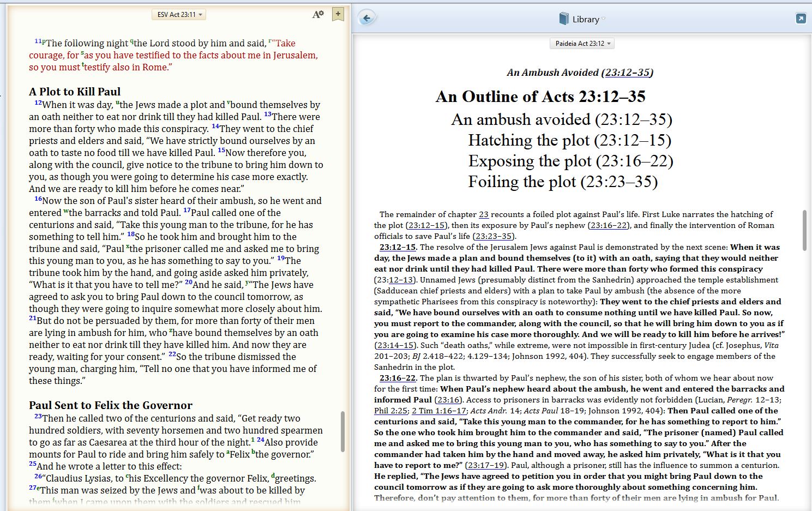Click outline line 'Exposing the plot (23:16–22)'
812x511 pixels.
click(571, 161)
